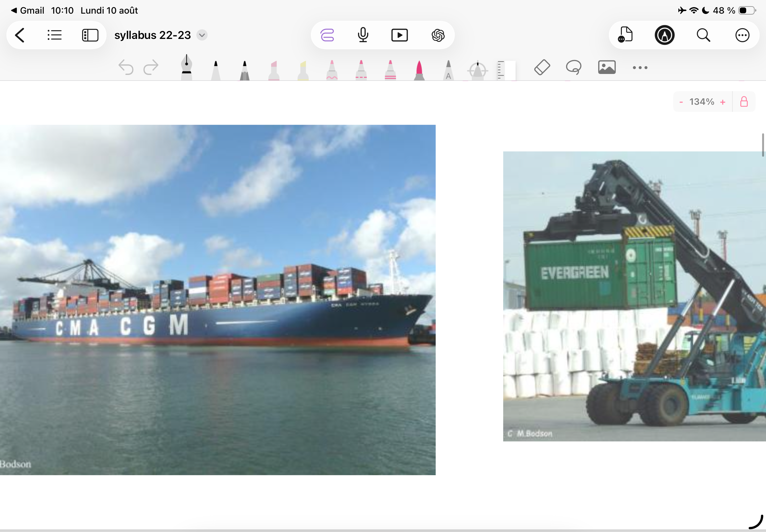Image resolution: width=766 pixels, height=532 pixels.
Task: Select the solid pink marker
Action: coord(419,70)
